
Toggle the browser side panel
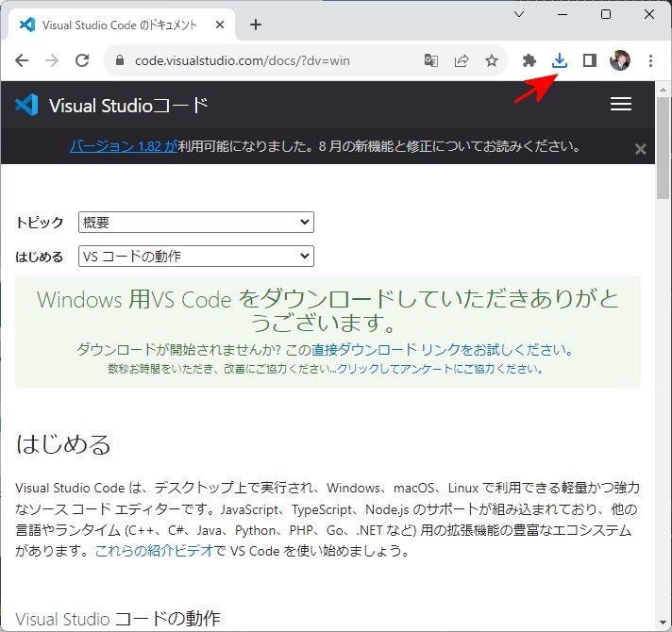click(x=590, y=60)
